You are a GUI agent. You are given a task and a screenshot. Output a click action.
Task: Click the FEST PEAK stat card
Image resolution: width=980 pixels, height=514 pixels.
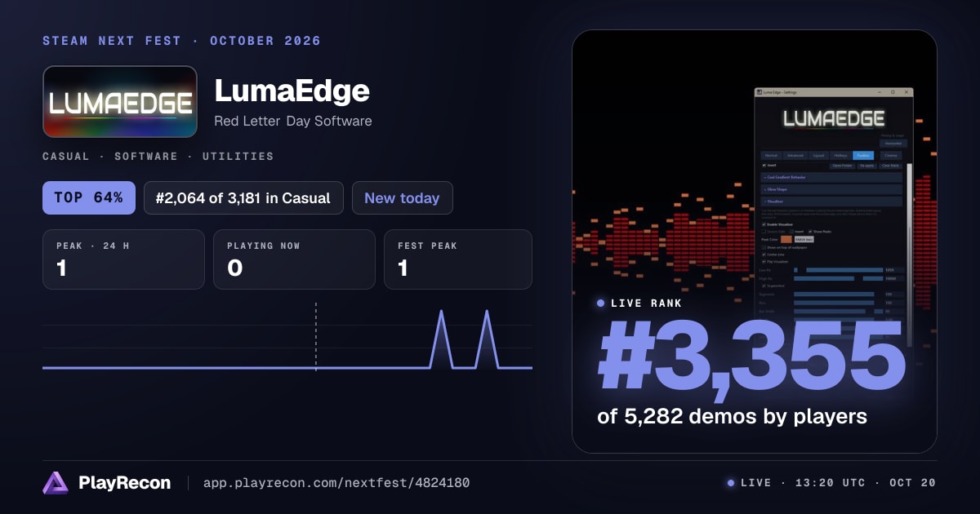tap(458, 259)
